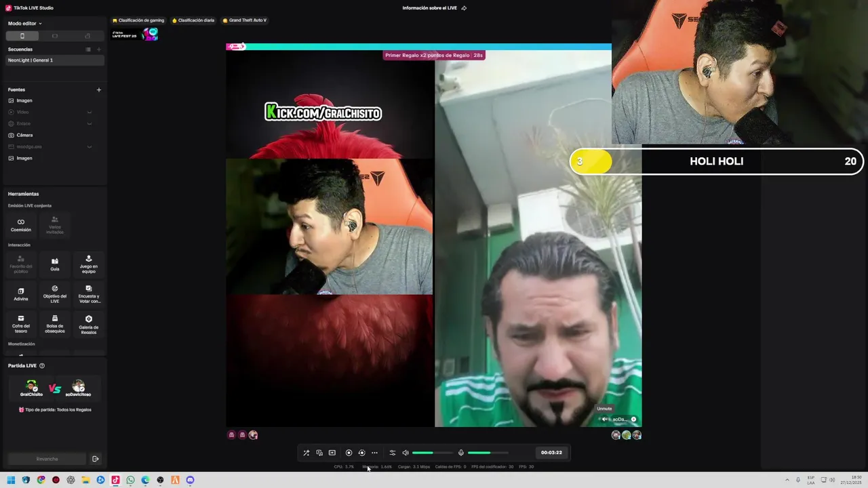
Task: Open the Objetivo del LIVE tool
Action: tap(55, 293)
